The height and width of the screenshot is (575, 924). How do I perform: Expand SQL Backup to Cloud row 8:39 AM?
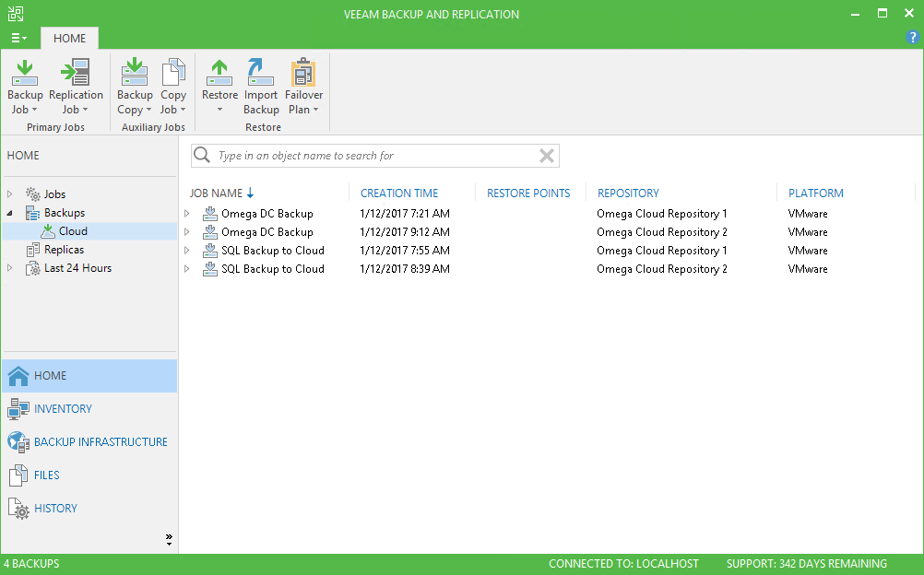click(x=187, y=269)
